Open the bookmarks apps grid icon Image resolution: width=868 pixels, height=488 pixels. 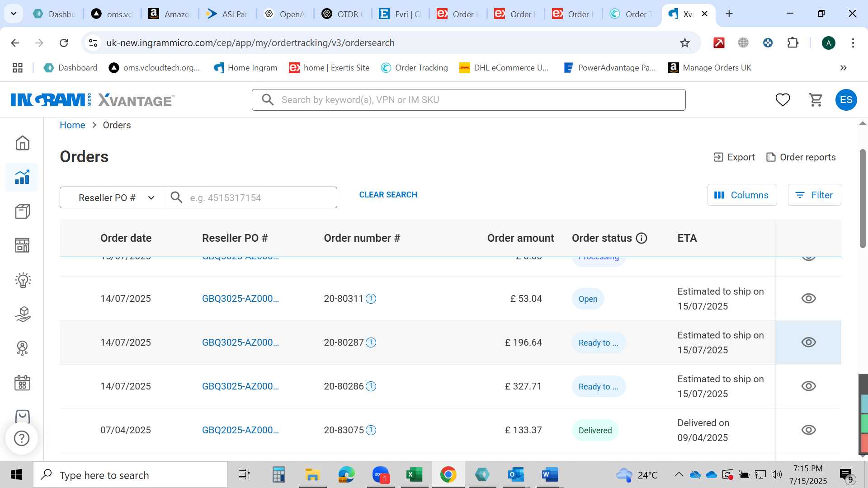tap(18, 68)
